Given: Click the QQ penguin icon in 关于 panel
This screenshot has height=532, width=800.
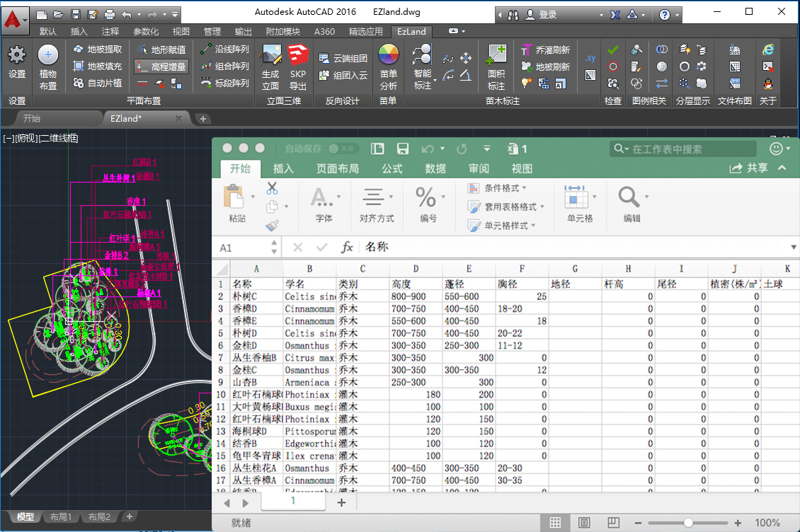Looking at the screenshot, I should tap(768, 83).
